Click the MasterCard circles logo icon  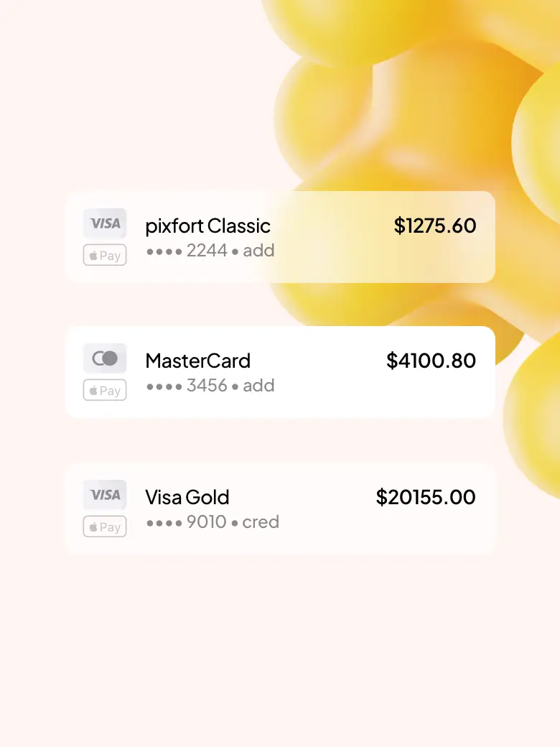(105, 358)
